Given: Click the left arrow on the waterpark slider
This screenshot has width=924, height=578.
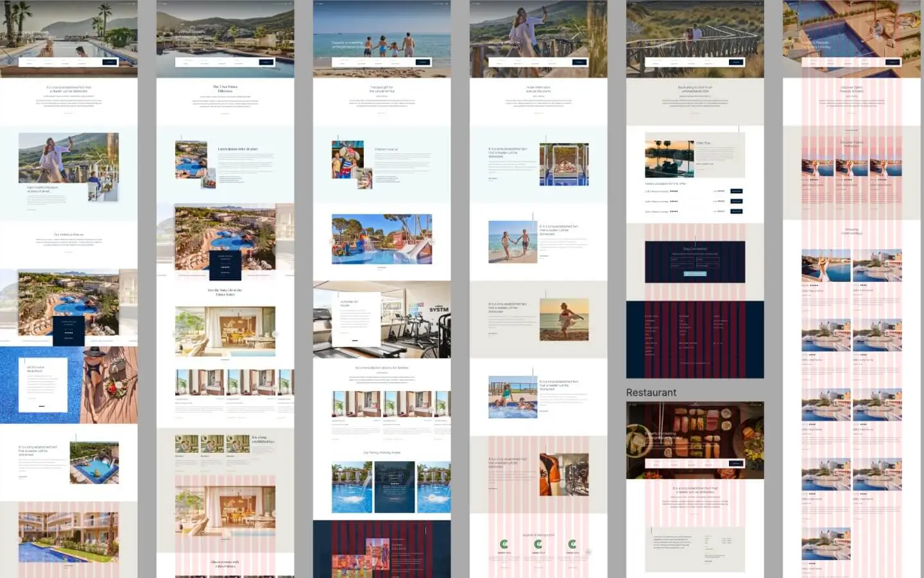Looking at the screenshot, I should (331, 242).
